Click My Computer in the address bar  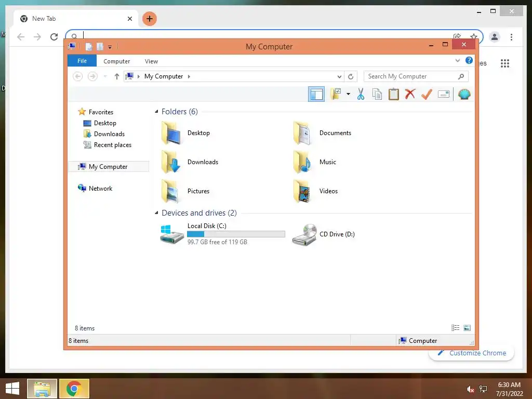(164, 76)
